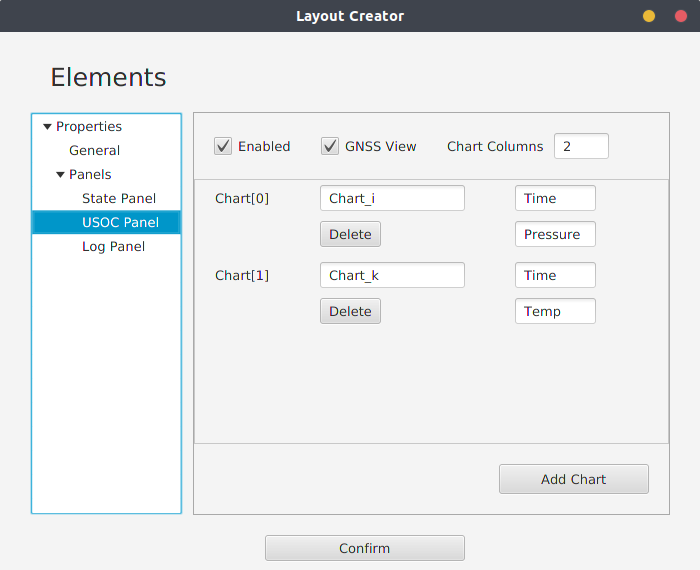Viewport: 700px width, 570px height.
Task: Click the Pressure axis field
Action: pos(555,234)
